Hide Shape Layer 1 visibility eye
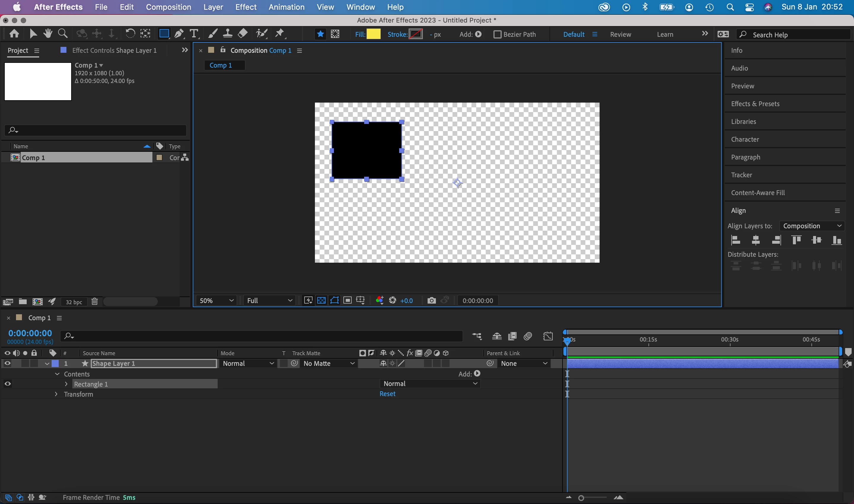Image resolution: width=854 pixels, height=504 pixels. (7, 363)
